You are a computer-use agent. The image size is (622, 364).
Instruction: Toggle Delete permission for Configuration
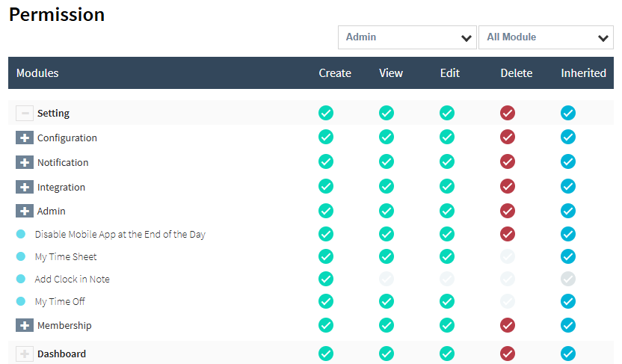[508, 137]
